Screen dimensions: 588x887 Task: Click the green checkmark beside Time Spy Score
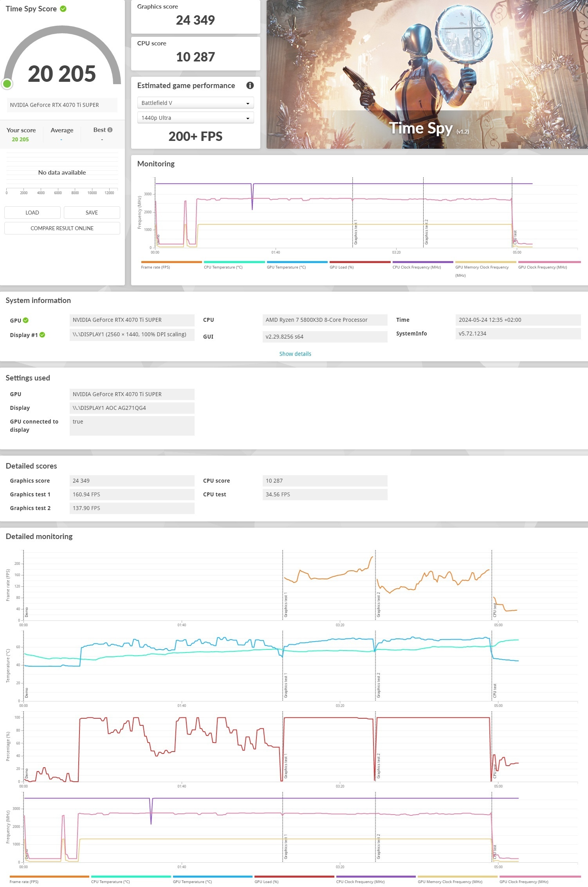pyautogui.click(x=63, y=9)
